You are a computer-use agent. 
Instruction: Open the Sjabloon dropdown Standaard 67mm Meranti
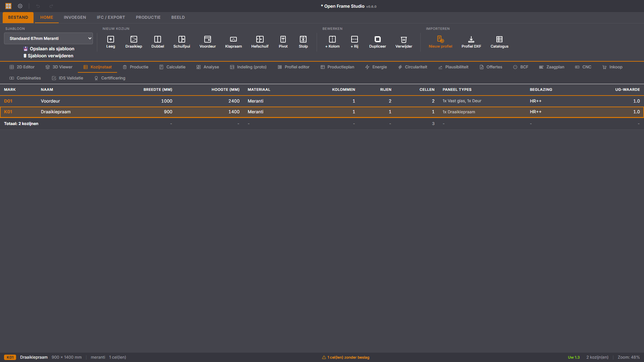(x=48, y=39)
